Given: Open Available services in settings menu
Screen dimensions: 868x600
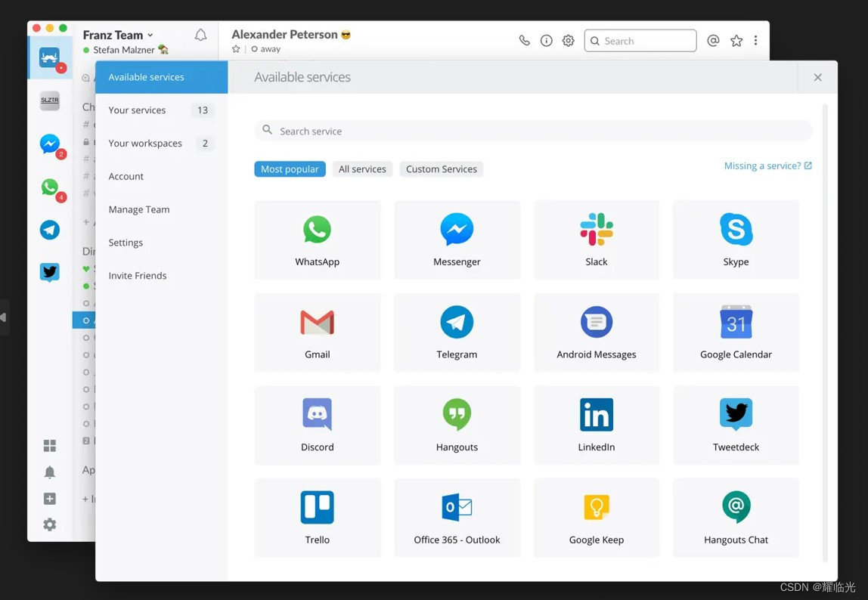Looking at the screenshot, I should point(162,77).
